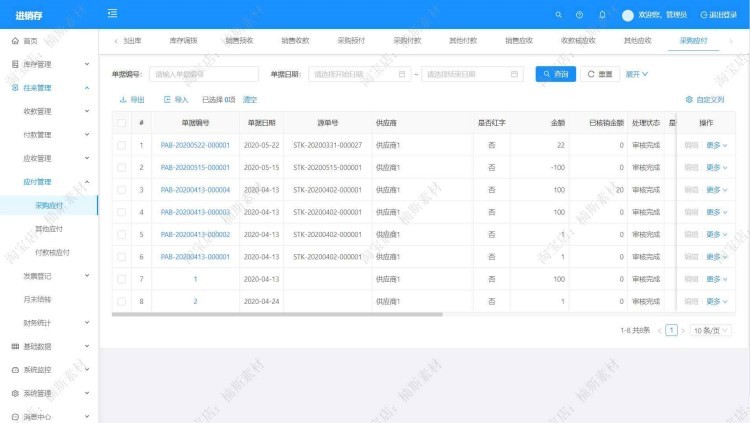
Task: Open document link PAB-20200515-000001
Action: pos(195,167)
